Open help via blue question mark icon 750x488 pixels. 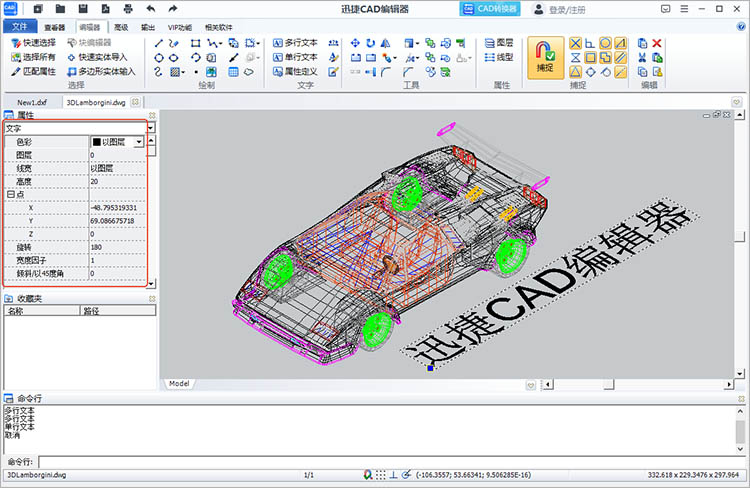click(x=741, y=27)
